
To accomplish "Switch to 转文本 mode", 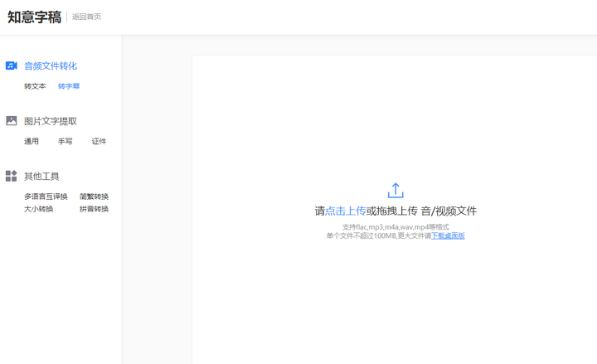I will pos(35,86).
